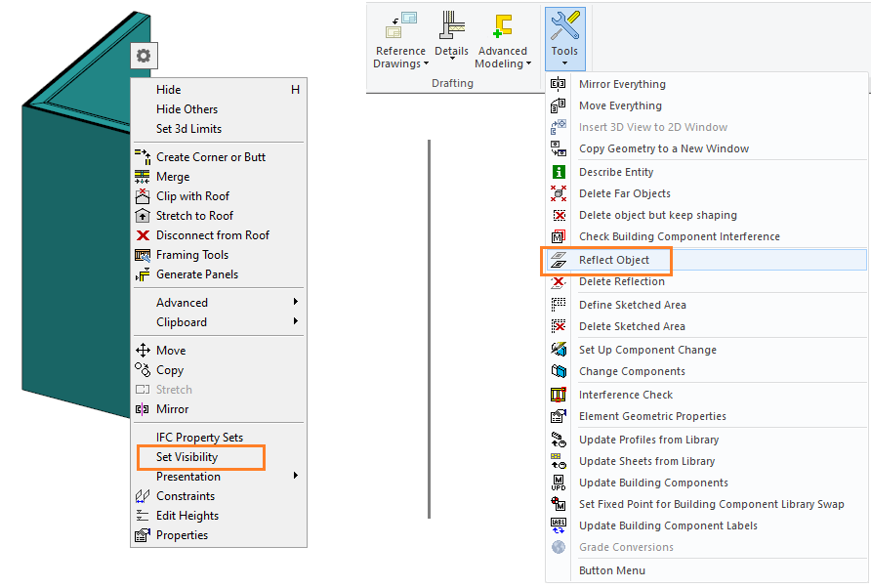This screenshot has width=871, height=588.
Task: Expand the Reference Drawings dropdown
Action: pos(400,57)
